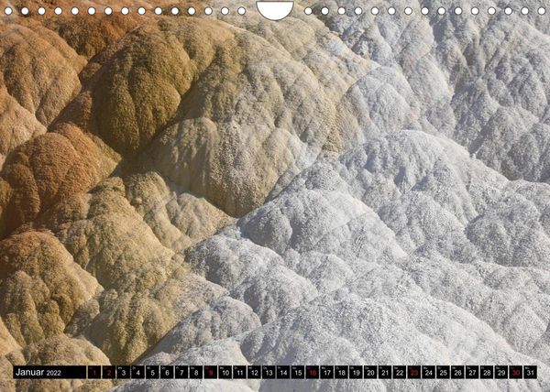Image resolution: width=550 pixels, height=392 pixels.
Task: Select date cell 28 in calendar strip
Action: [488, 373]
